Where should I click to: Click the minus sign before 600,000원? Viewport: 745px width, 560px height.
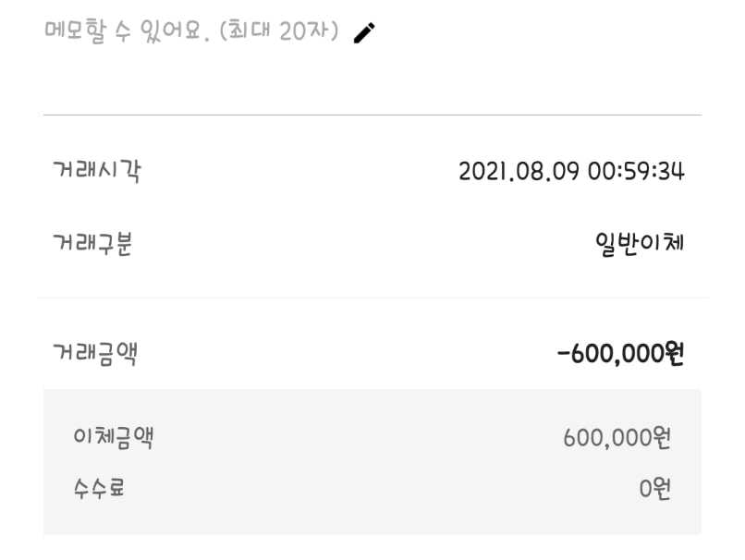[x=564, y=354]
